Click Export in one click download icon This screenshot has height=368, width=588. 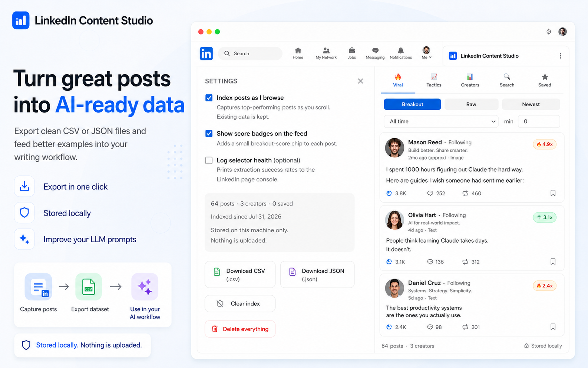click(x=24, y=186)
